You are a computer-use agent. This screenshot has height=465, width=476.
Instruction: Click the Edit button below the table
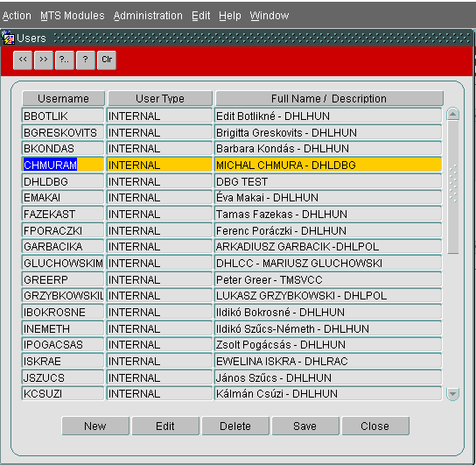(165, 426)
